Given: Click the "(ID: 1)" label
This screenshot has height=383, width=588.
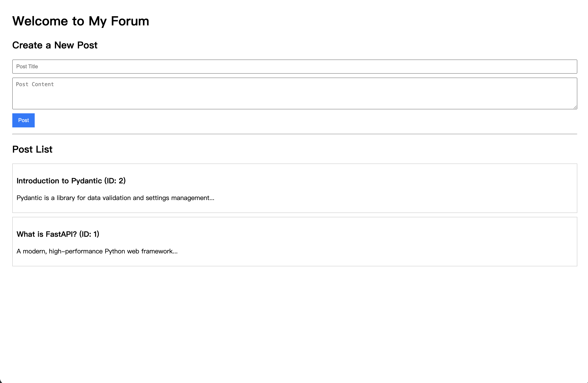Looking at the screenshot, I should [89, 234].
